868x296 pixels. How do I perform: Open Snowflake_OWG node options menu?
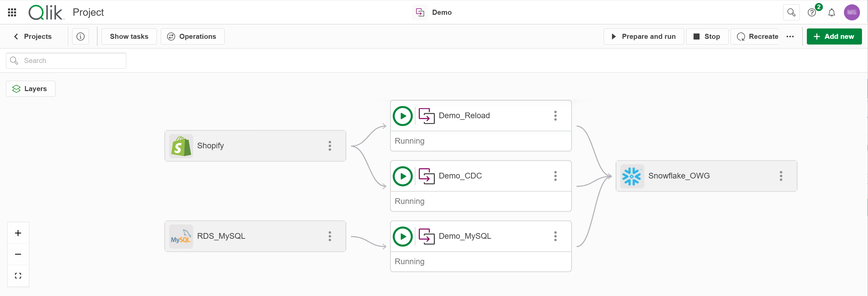point(781,176)
